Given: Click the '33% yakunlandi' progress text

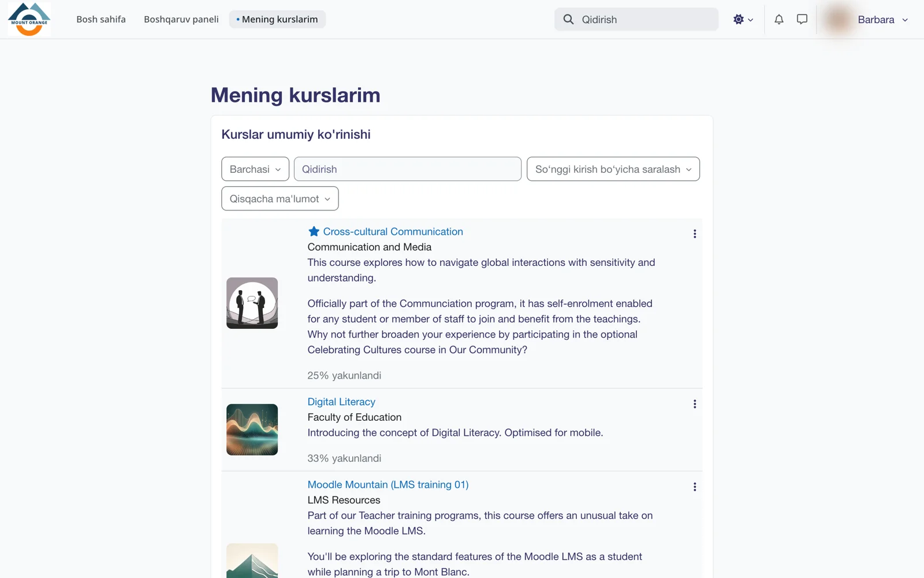Looking at the screenshot, I should pos(344,458).
